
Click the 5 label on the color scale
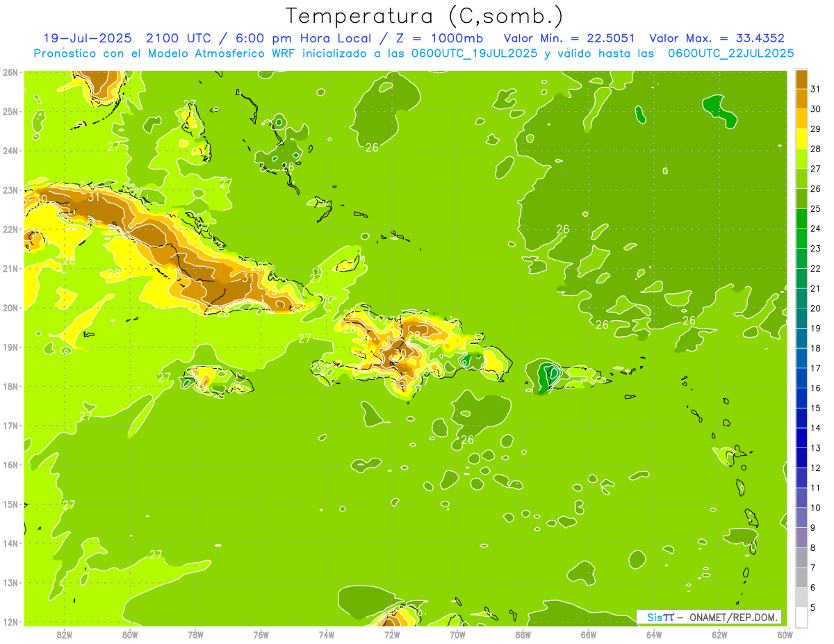813,608
